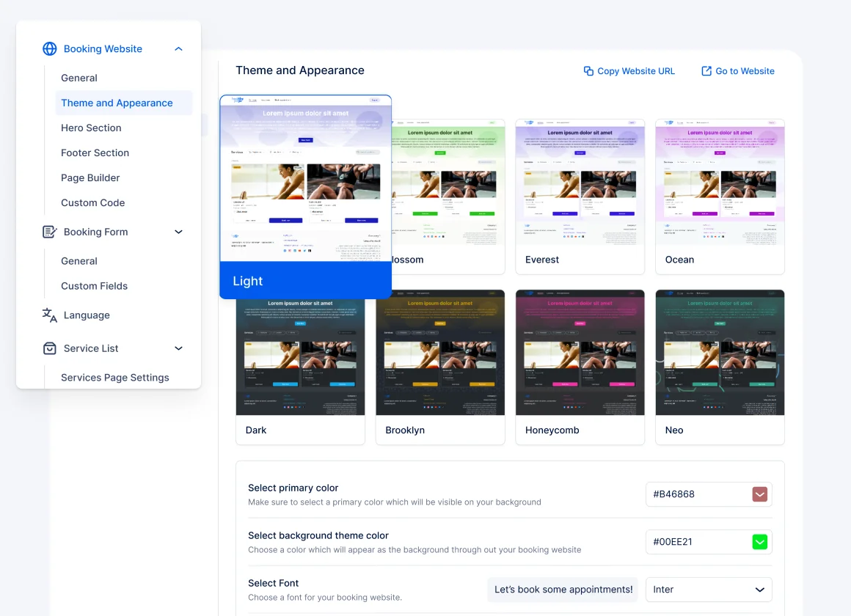The image size is (851, 616).
Task: Click the 'Service List' section title
Action: 91,348
